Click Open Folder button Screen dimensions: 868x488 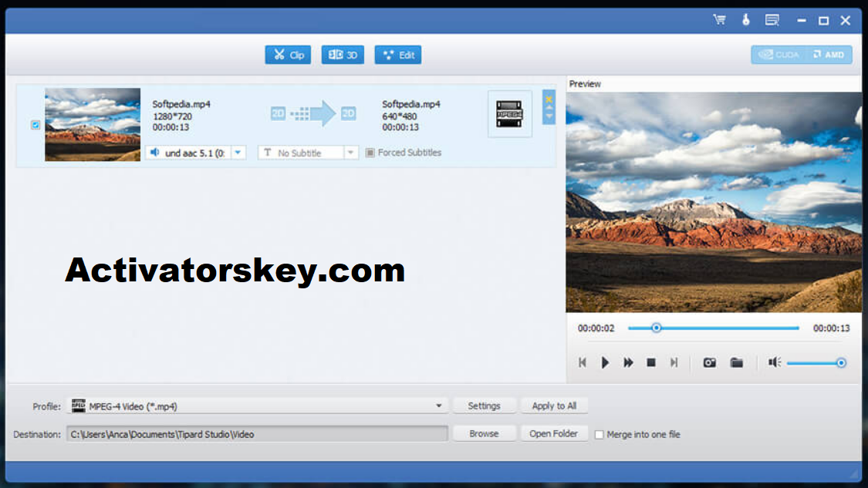pos(553,434)
